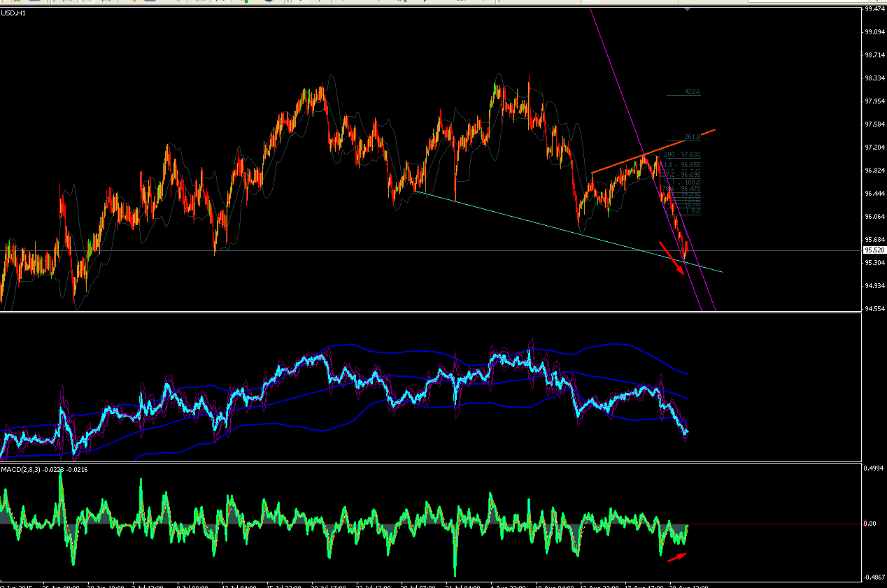887x588 pixels.
Task: Click the 95.304 price axis label
Action: [874, 263]
